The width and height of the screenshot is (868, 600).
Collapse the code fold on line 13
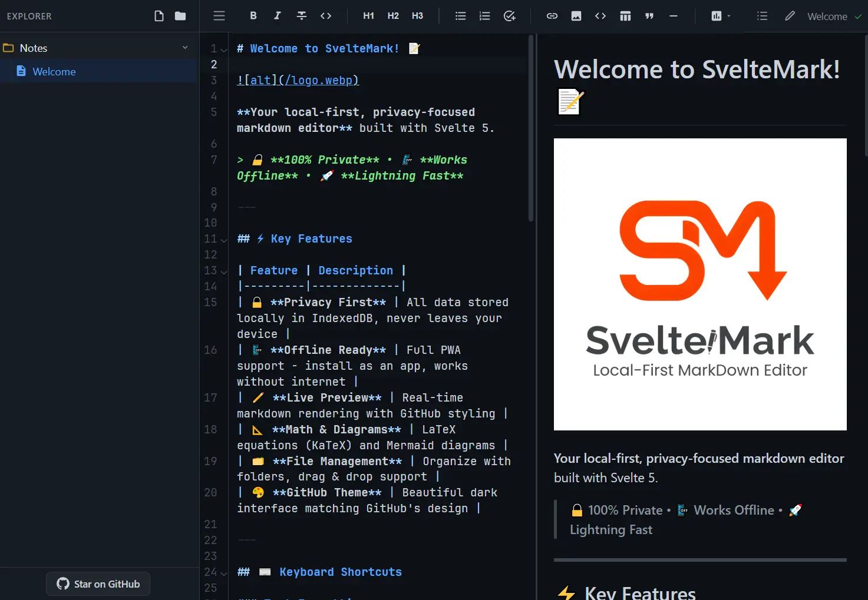(223, 271)
